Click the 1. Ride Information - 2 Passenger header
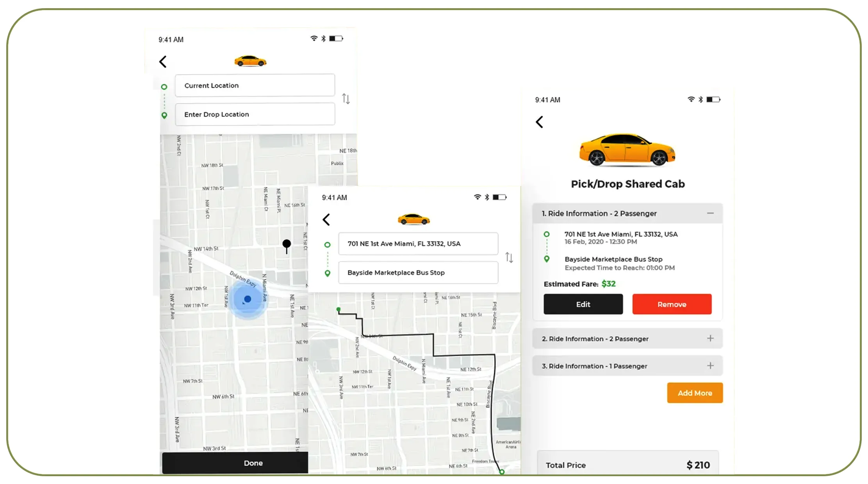This screenshot has height=484, width=868. click(627, 214)
